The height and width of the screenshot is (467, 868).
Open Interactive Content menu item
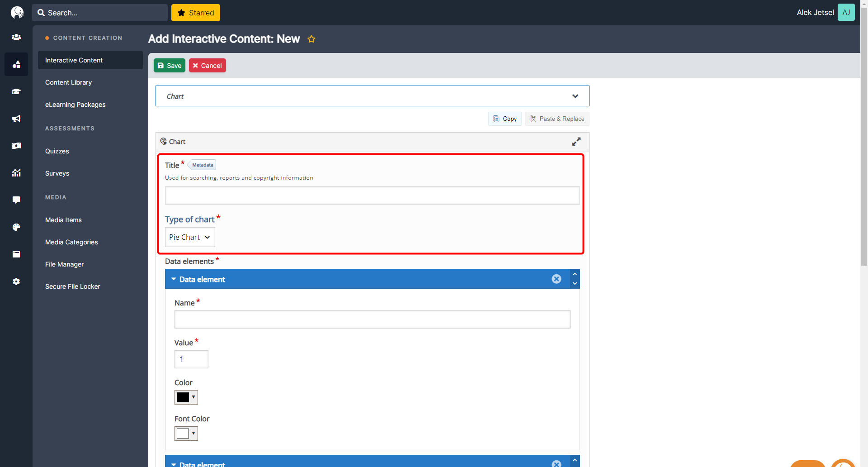point(90,60)
